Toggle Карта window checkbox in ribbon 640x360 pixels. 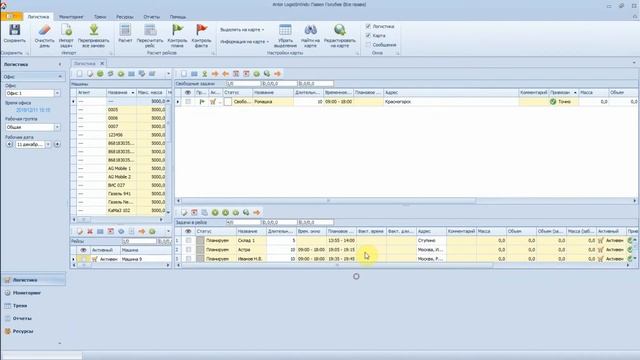[x=368, y=36]
